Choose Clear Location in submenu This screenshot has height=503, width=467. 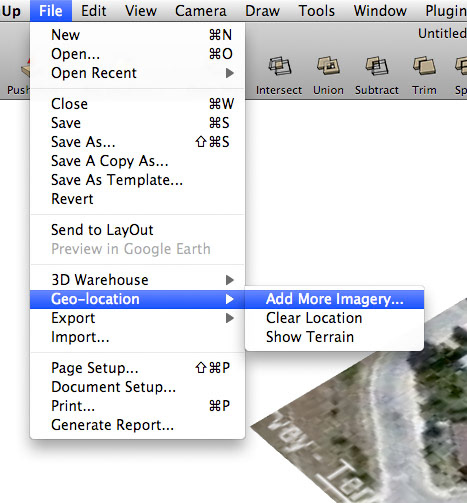point(334,318)
